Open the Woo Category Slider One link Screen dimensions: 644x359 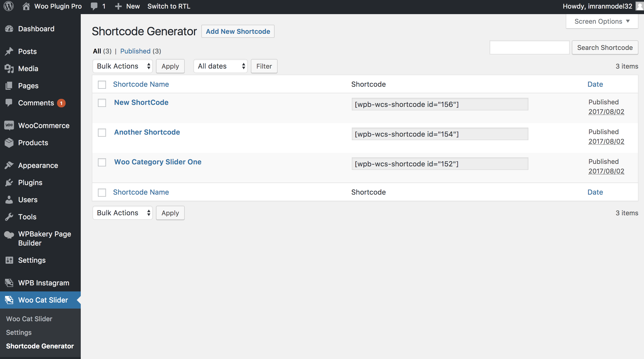coord(158,162)
